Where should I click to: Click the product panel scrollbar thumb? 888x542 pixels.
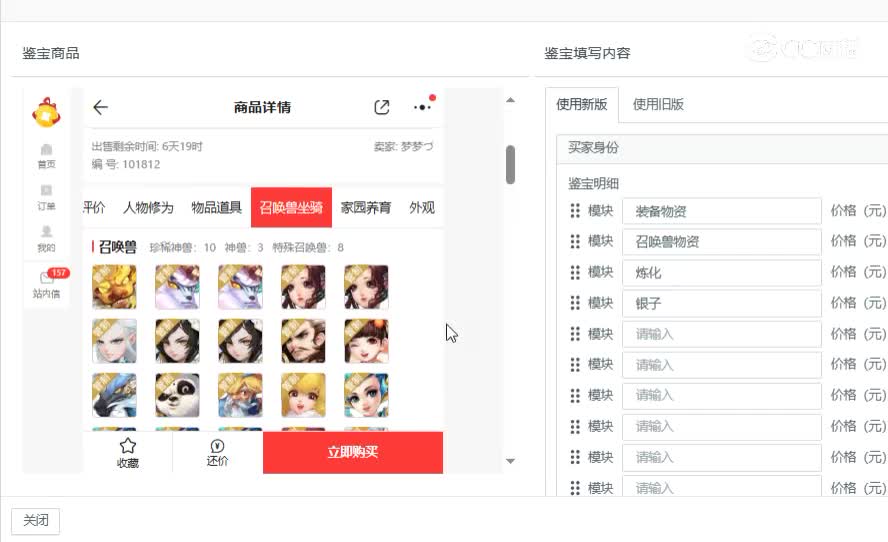pos(510,164)
